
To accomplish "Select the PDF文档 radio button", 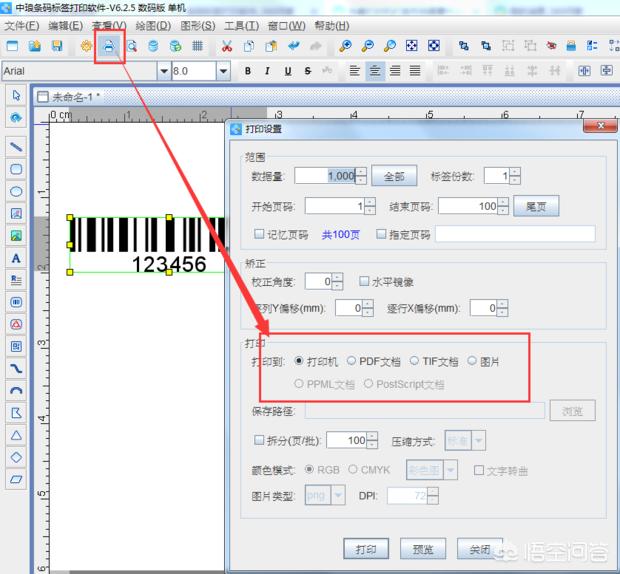I will point(351,361).
